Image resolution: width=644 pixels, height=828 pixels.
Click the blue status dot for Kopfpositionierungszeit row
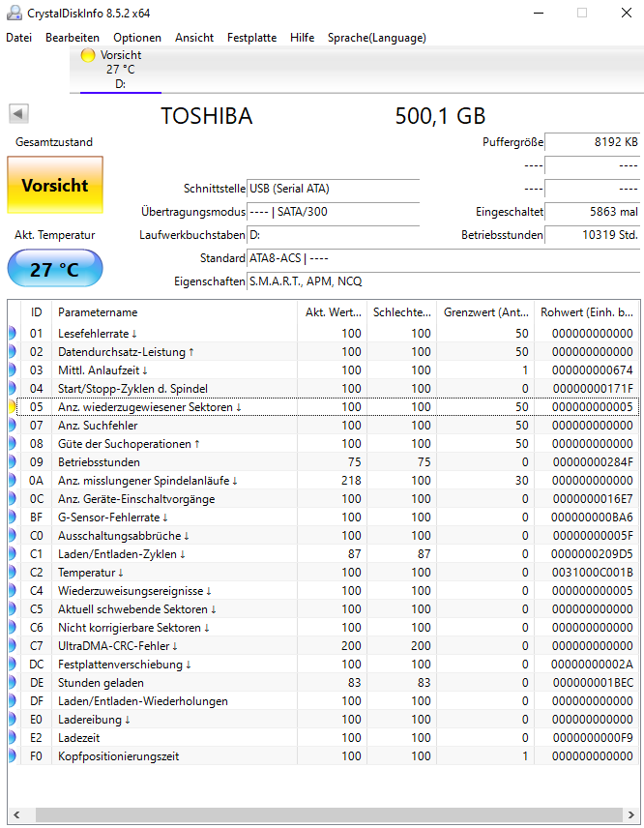pyautogui.click(x=12, y=756)
